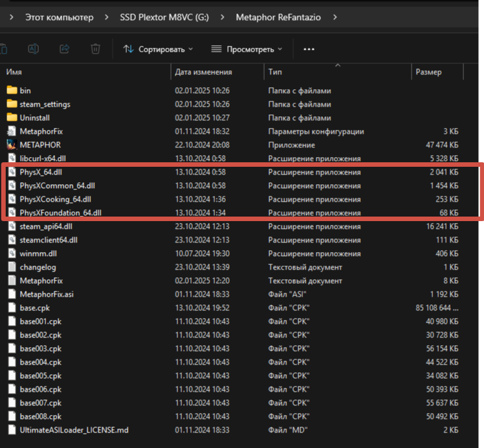Click the base.cpk file icon
Image resolution: width=484 pixels, height=448 pixels.
[x=12, y=308]
